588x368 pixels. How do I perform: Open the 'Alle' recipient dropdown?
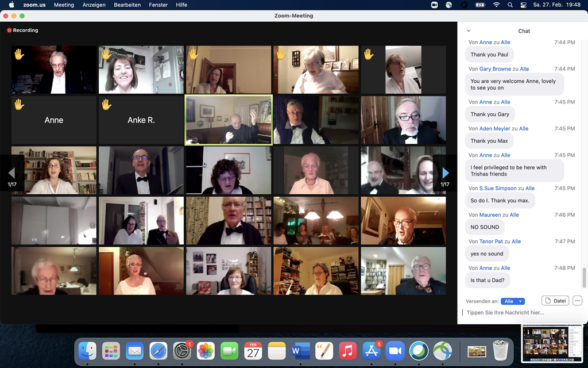(x=513, y=301)
